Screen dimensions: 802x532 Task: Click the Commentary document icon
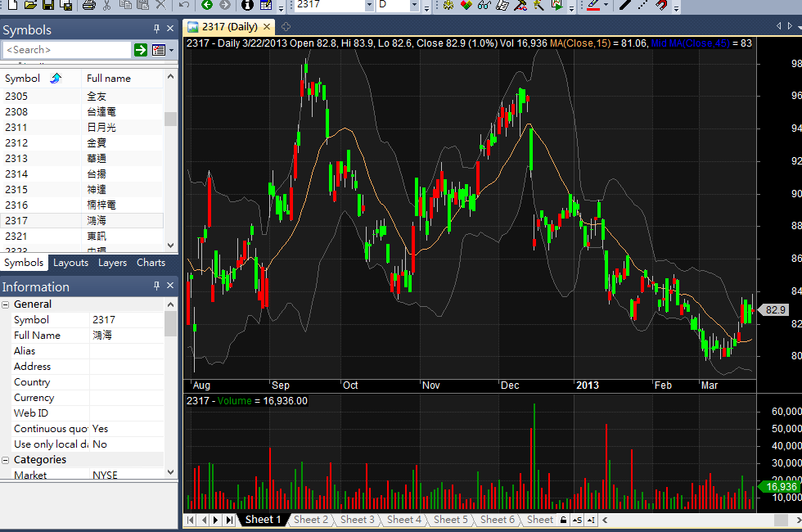[x=502, y=5]
